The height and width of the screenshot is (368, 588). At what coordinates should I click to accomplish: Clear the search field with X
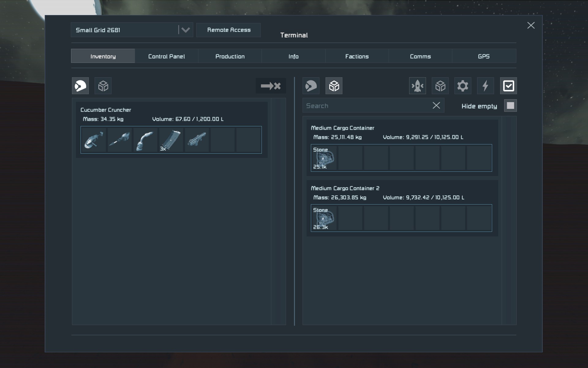[436, 105]
